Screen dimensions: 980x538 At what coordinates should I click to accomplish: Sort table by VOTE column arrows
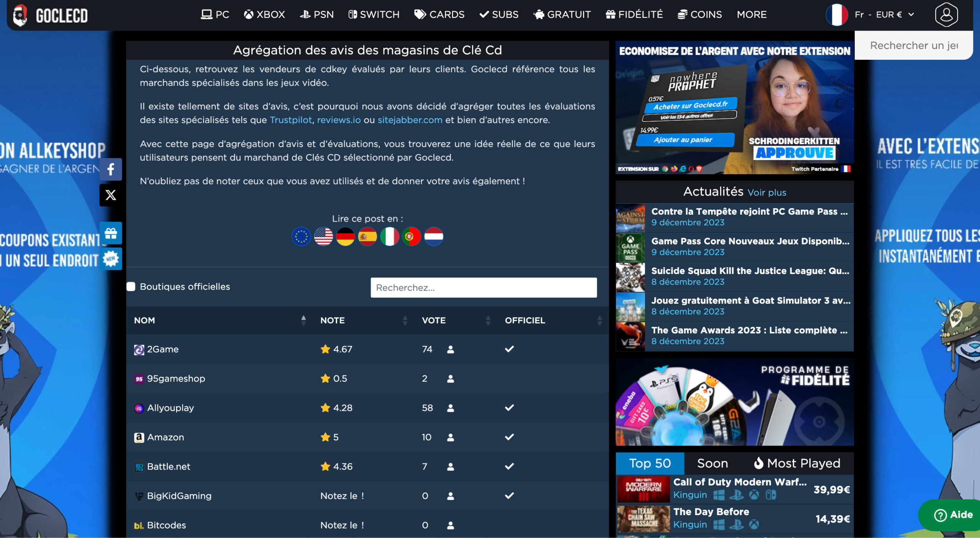tap(488, 320)
